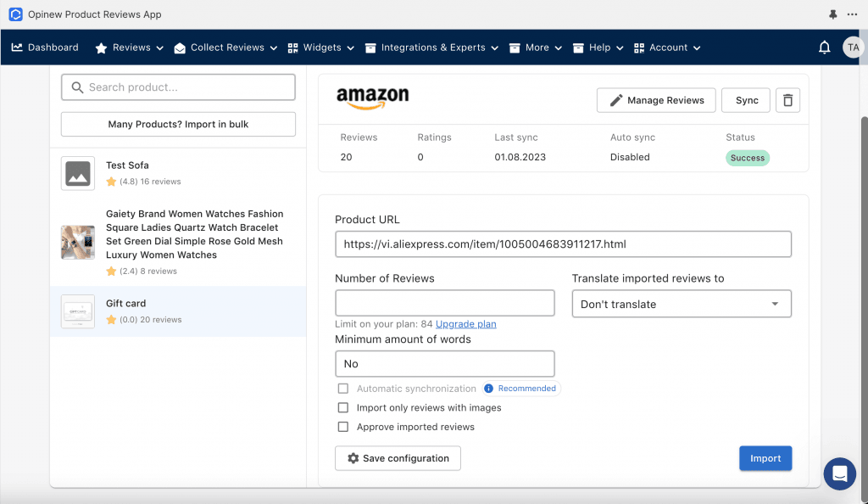
Task: Select the Gift card product
Action: click(178, 311)
